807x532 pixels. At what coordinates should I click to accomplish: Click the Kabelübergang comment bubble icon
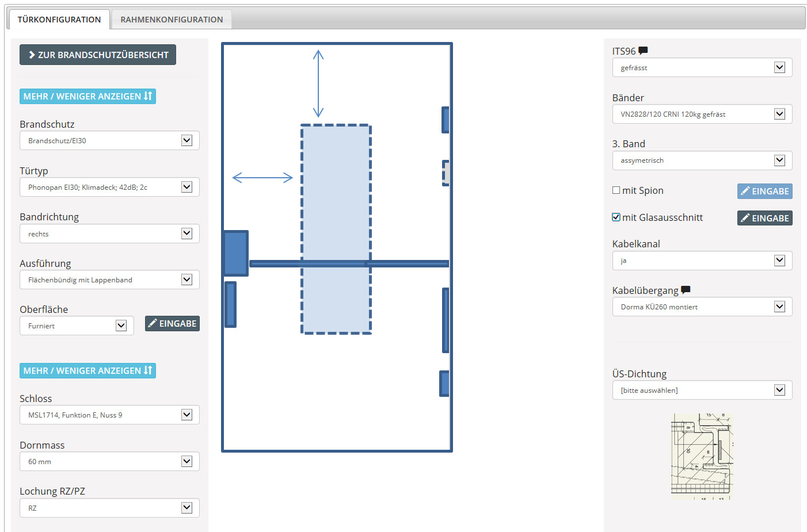(x=685, y=290)
